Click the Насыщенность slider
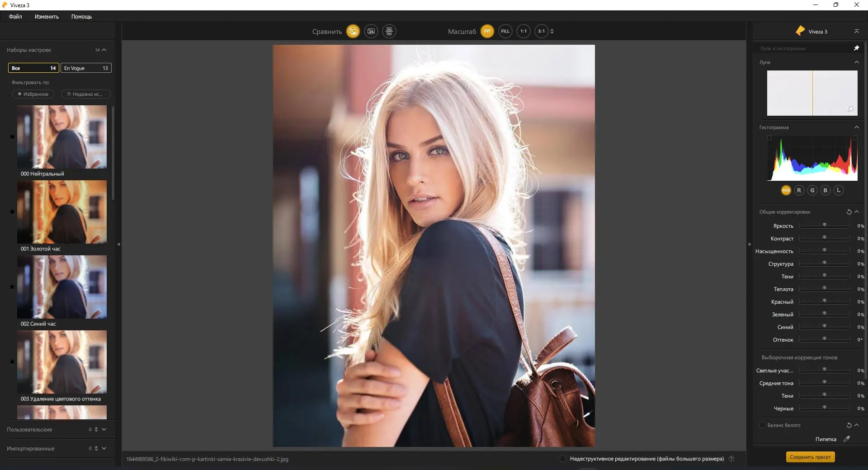Viewport: 868px width, 470px height. pos(824,250)
